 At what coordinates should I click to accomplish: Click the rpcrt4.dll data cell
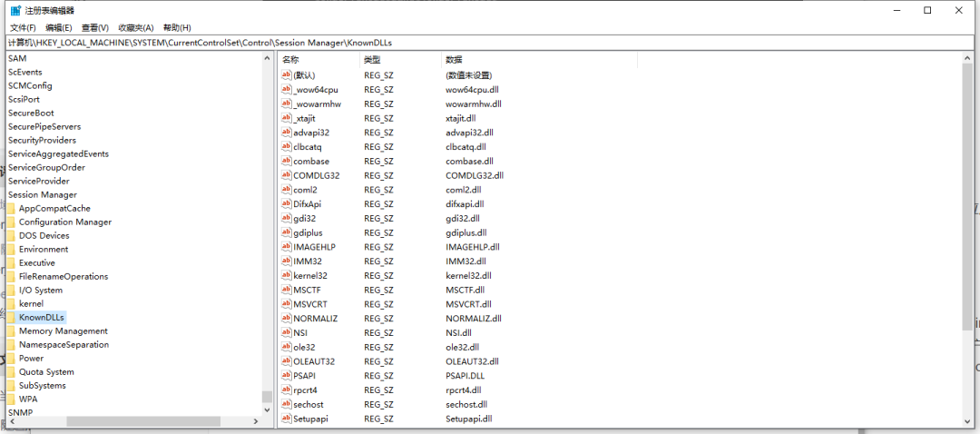463,390
